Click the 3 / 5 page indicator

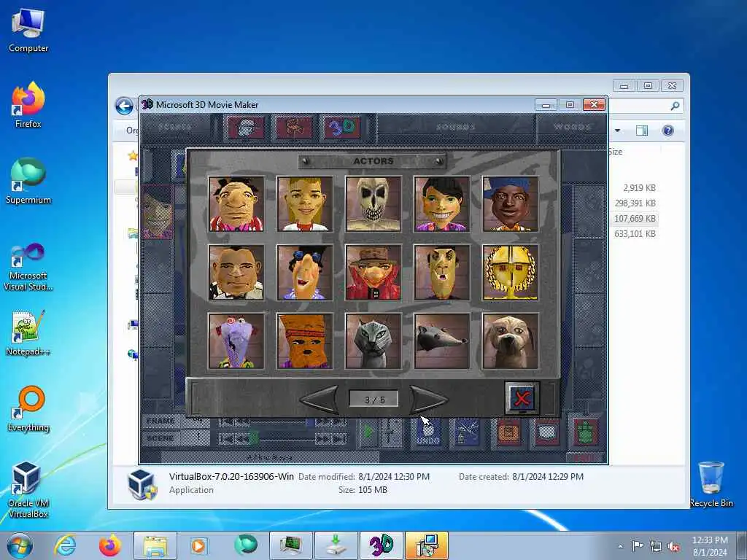tap(374, 399)
